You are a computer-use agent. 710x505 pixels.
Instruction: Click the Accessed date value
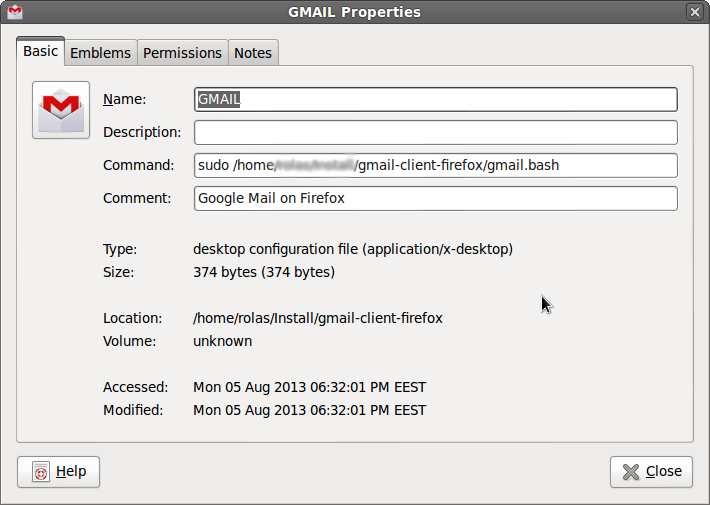click(x=310, y=387)
